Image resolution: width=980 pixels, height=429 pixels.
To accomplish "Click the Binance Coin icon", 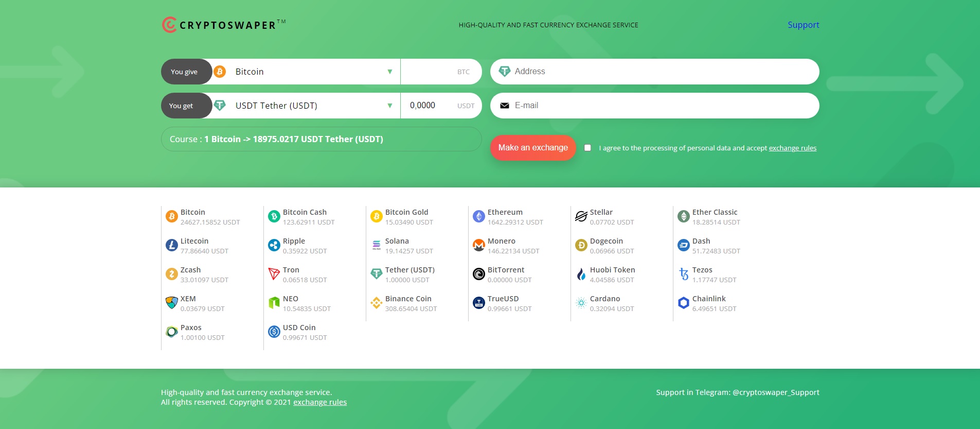I will coord(377,303).
